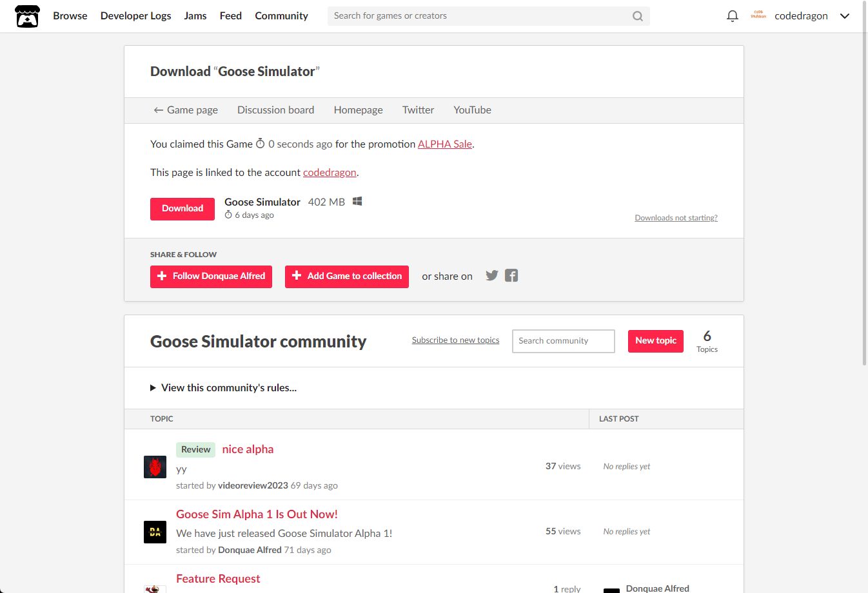Click the Goose Simulator file name

(262, 202)
